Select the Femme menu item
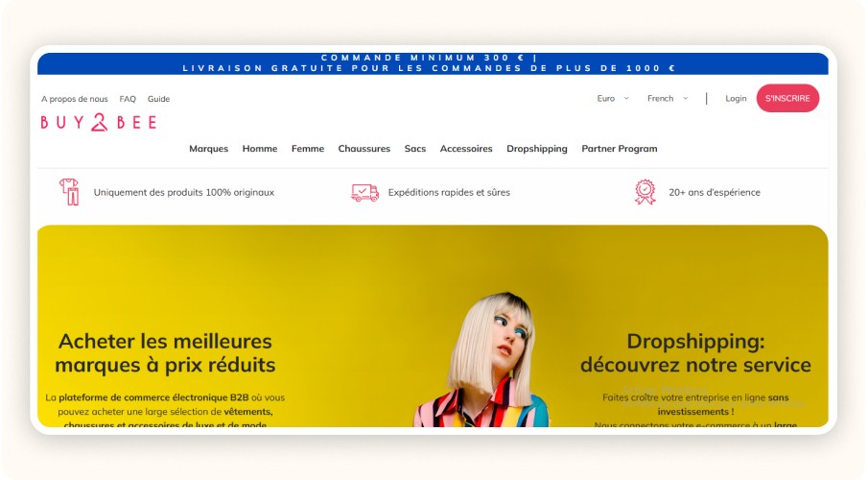This screenshot has width=868, height=480. tap(308, 149)
